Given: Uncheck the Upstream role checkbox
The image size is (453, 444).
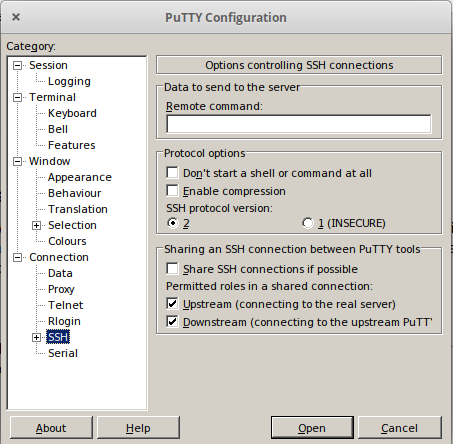Looking at the screenshot, I should [x=172, y=304].
